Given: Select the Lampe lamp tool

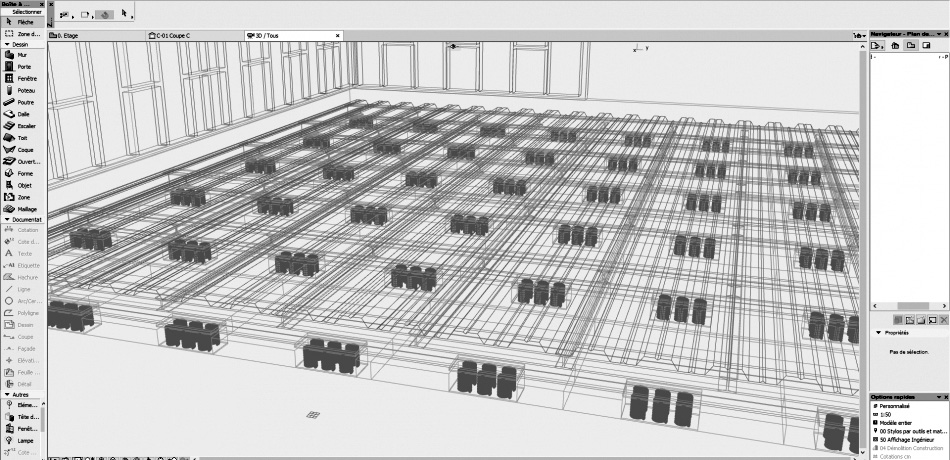Looking at the screenshot, I should pos(20,441).
